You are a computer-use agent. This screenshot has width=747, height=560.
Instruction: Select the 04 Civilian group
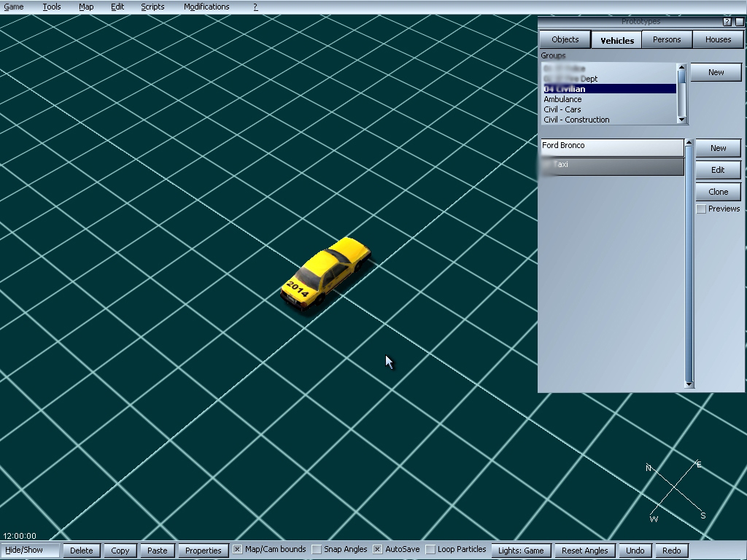(609, 88)
